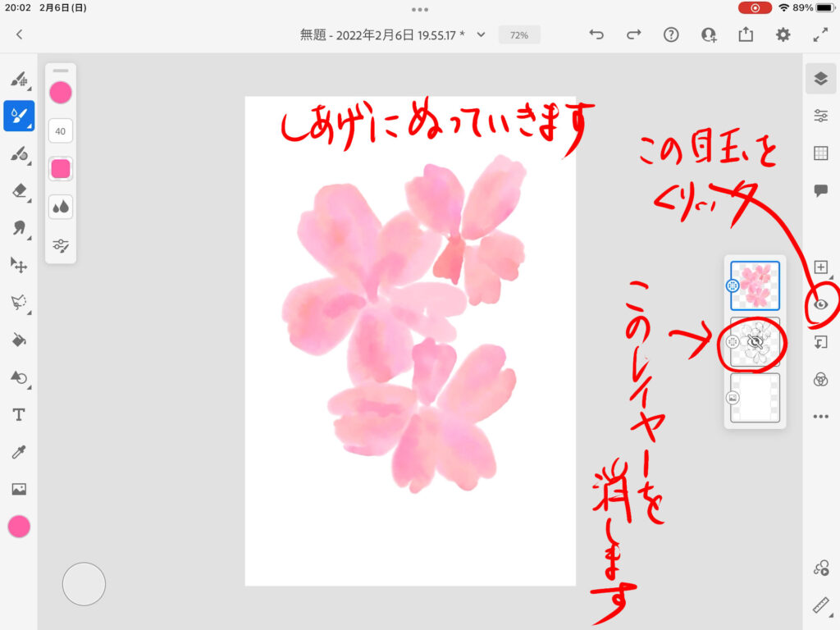Viewport: 840px width, 630px height.
Task: Expand the document title dropdown chevron
Action: click(482, 34)
